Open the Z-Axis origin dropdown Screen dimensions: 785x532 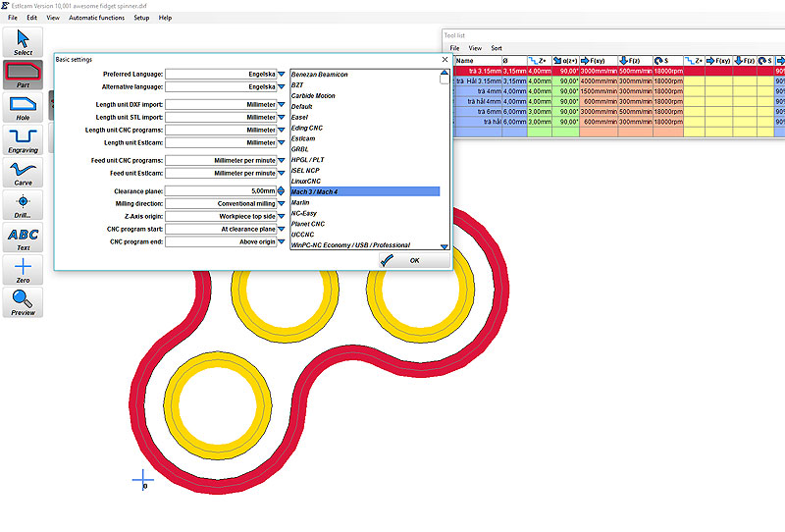(x=281, y=216)
